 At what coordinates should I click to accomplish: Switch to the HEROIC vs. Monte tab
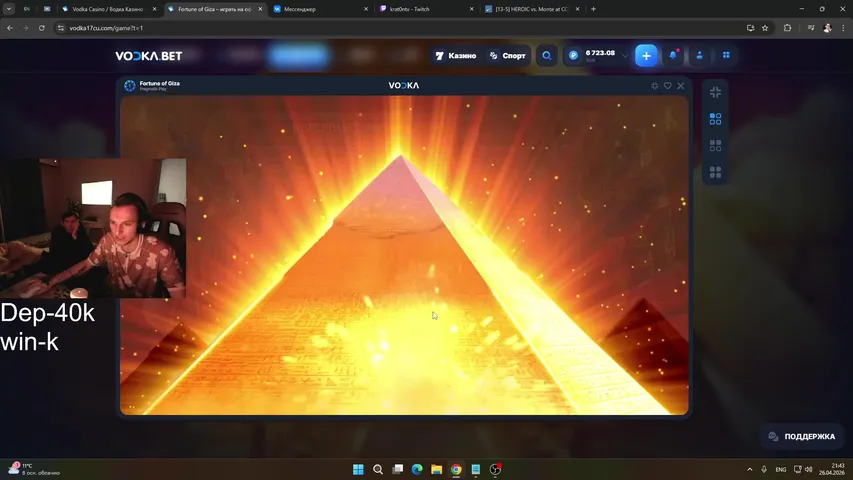pyautogui.click(x=531, y=9)
